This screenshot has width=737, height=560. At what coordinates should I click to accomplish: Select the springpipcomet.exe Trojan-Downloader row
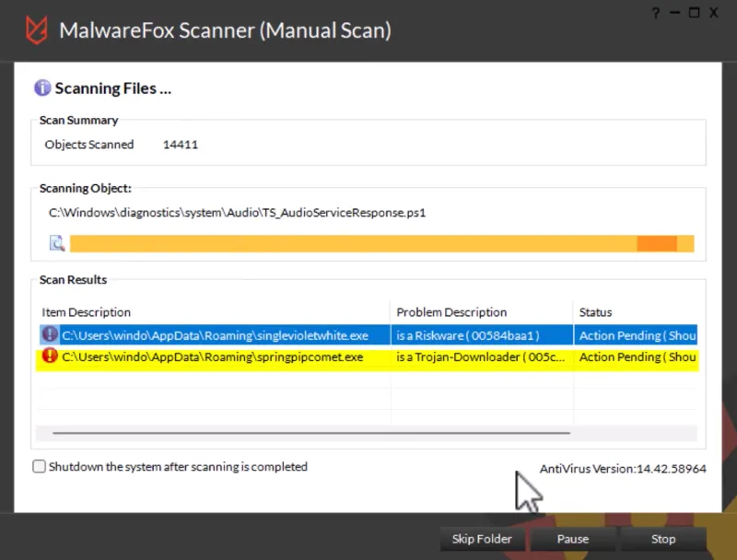click(212, 357)
